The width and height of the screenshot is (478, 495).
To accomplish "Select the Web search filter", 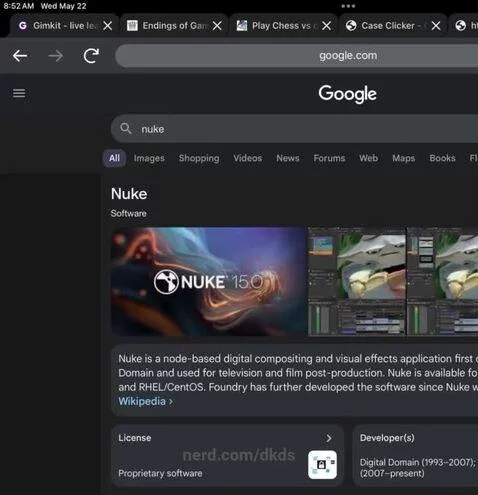I will (x=368, y=158).
